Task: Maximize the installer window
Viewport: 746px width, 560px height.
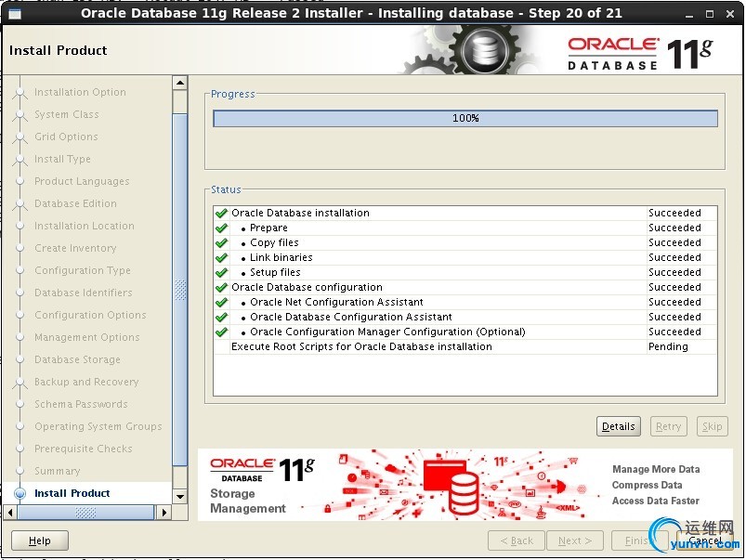Action: click(710, 14)
